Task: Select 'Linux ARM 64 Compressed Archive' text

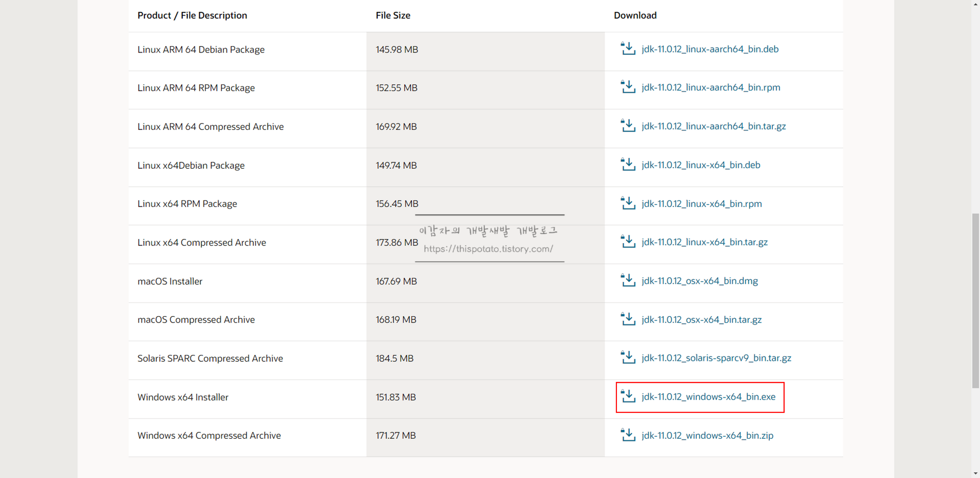Action: click(x=211, y=126)
